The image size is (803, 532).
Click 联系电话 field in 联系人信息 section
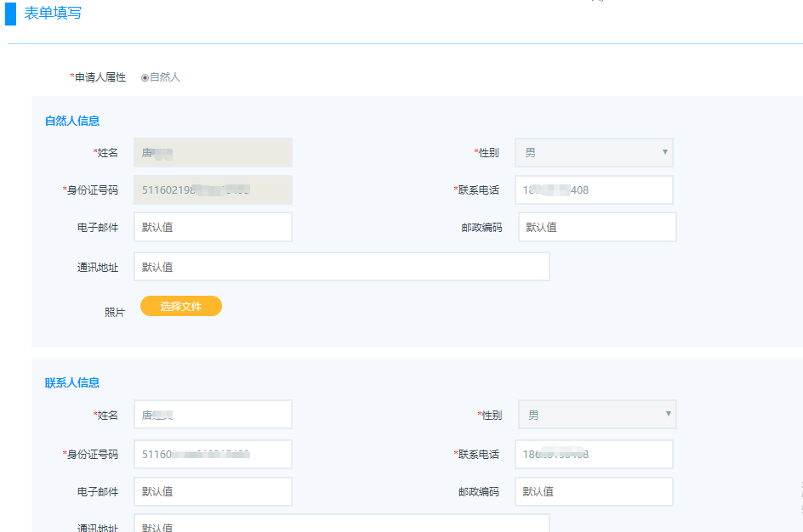tap(594, 454)
